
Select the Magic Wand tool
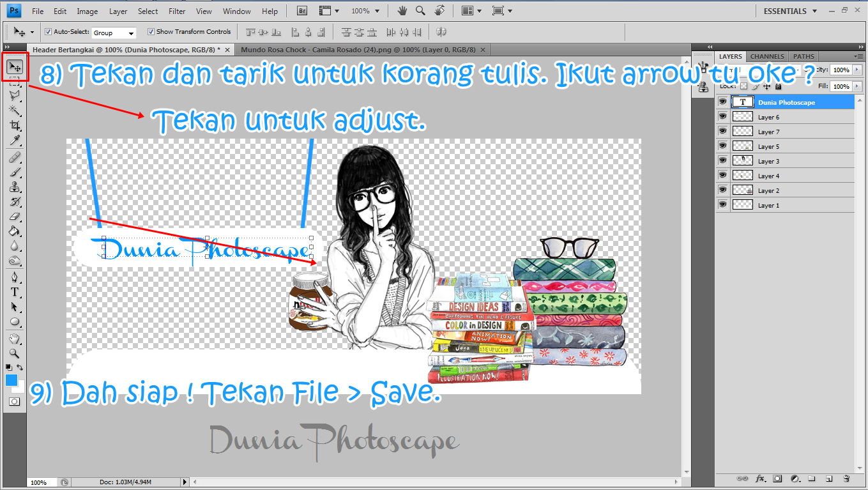coord(15,111)
